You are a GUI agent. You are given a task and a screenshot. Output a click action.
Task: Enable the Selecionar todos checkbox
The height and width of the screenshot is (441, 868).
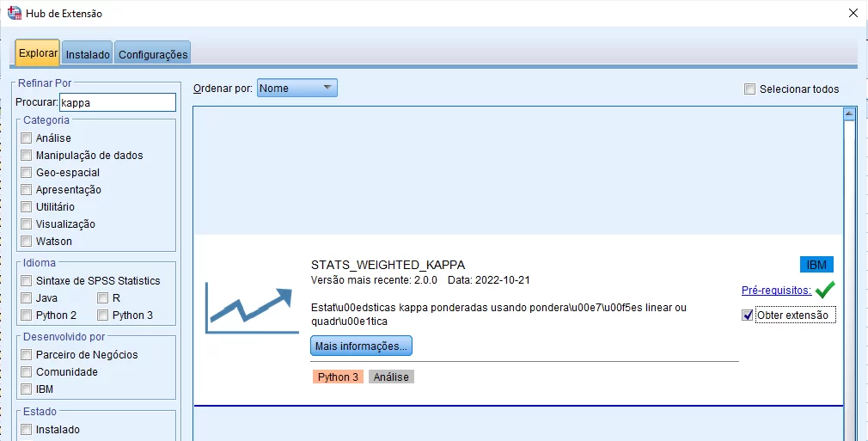(x=749, y=89)
